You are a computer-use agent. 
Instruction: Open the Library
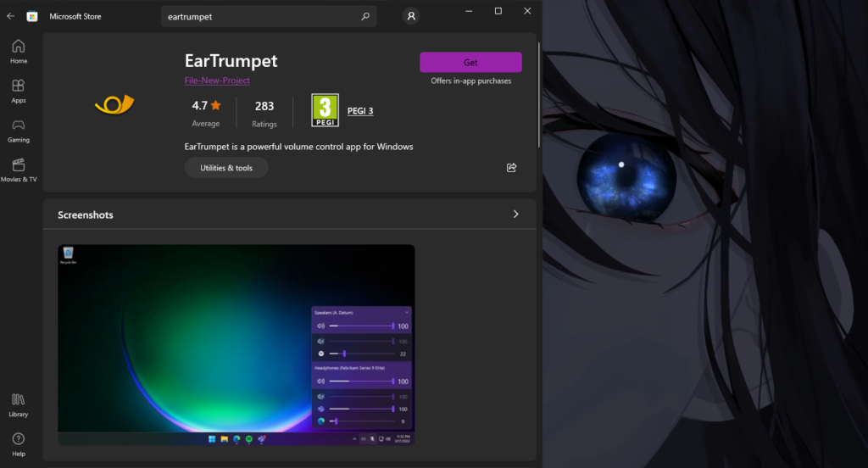pos(19,405)
